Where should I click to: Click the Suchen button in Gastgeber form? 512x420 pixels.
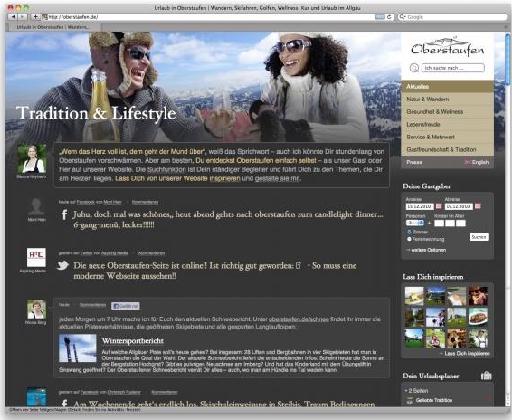[x=479, y=237]
